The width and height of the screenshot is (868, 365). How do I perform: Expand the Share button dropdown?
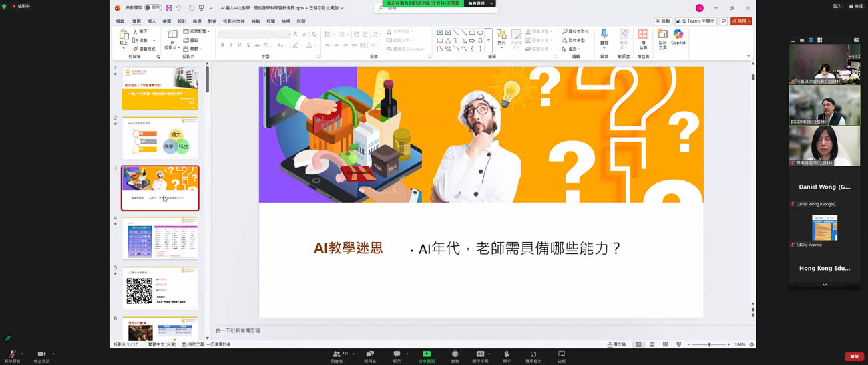pos(750,21)
